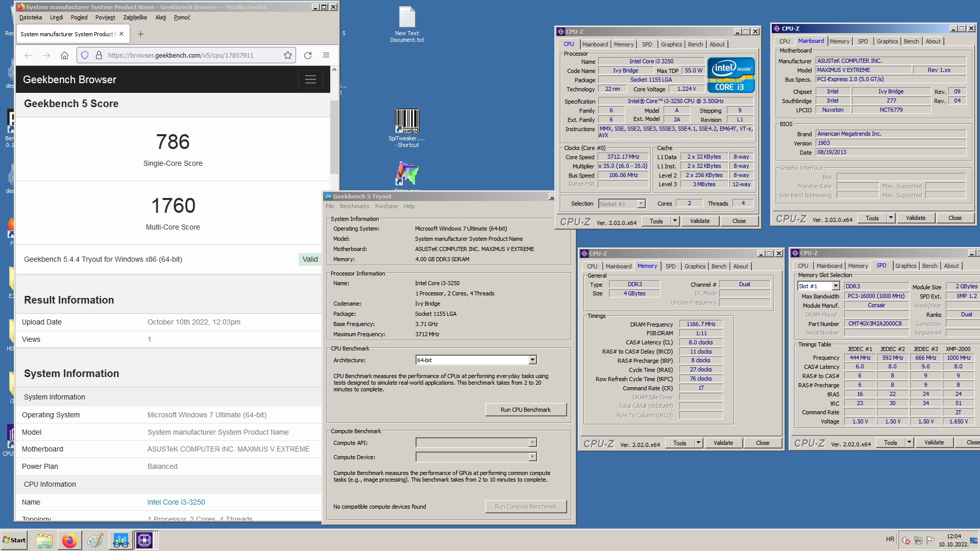980x551 pixels.
Task: Click the DRAM Frequency 1166.7 MHz value
Action: point(701,324)
